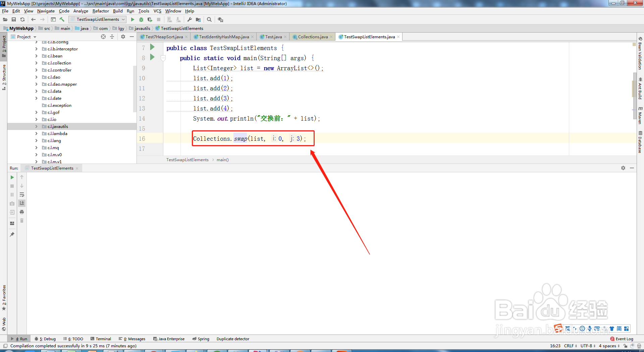Switch to the Collections.java editor tab
The height and width of the screenshot is (352, 644).
pos(313,37)
